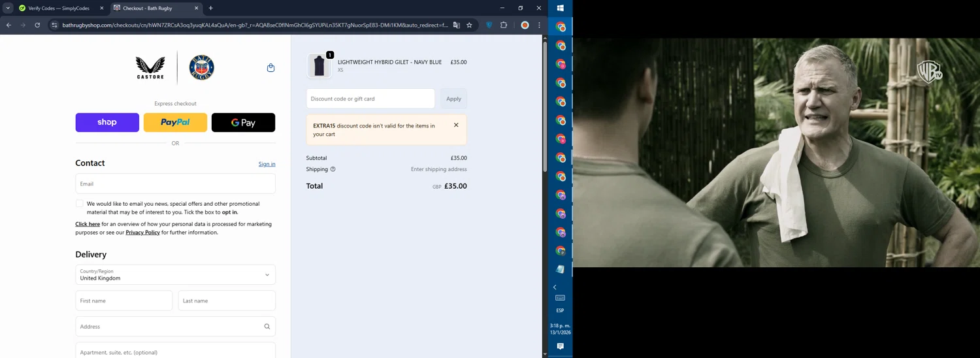Open the Chrome profile avatar
Image resolution: width=980 pixels, height=358 pixels.
point(525,25)
